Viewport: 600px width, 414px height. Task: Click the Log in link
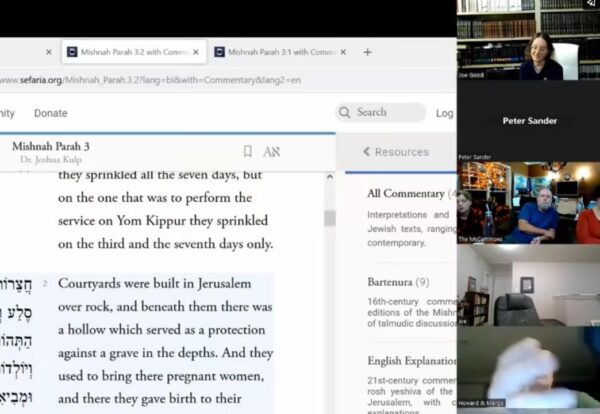444,113
